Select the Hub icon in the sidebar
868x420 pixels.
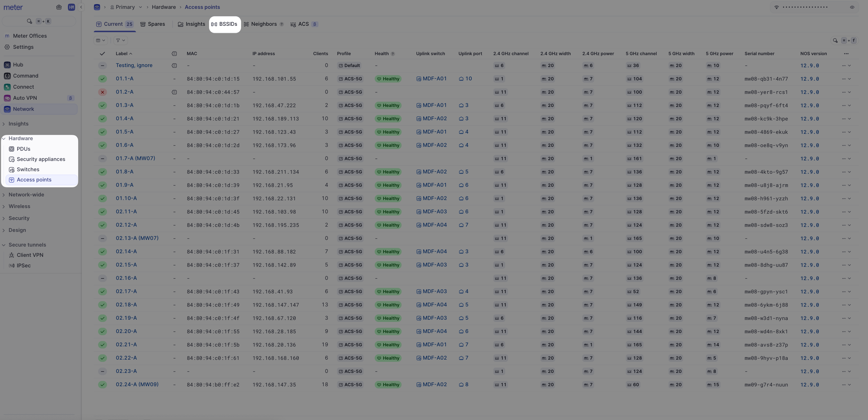(7, 65)
